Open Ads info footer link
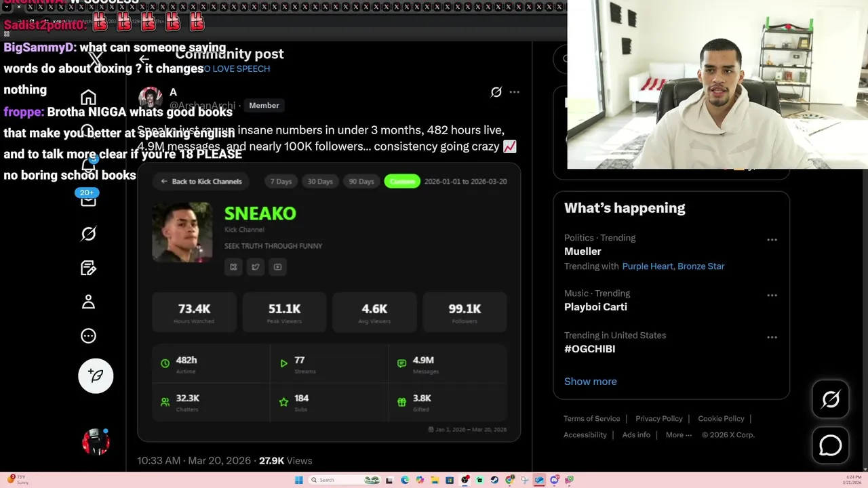 click(636, 435)
